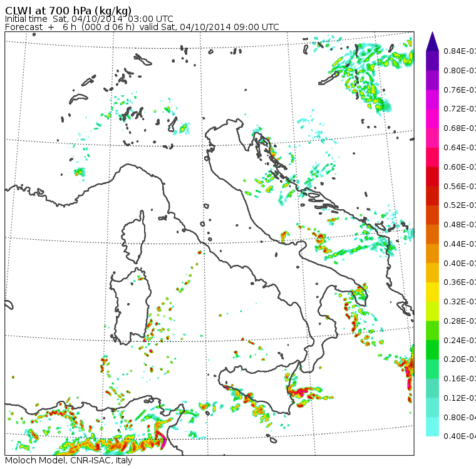This screenshot has height=469, width=476.
Task: Click the 0.76E-03 colorbar label
Action: coord(460,90)
